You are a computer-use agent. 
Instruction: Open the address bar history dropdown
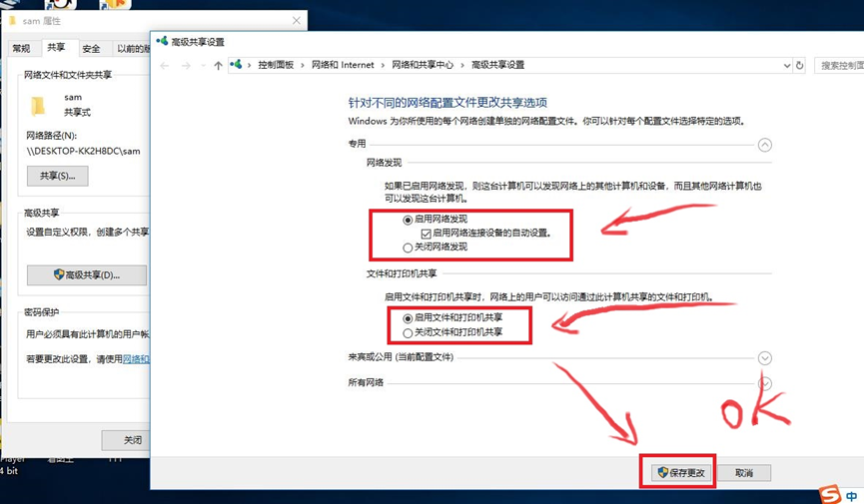click(787, 66)
